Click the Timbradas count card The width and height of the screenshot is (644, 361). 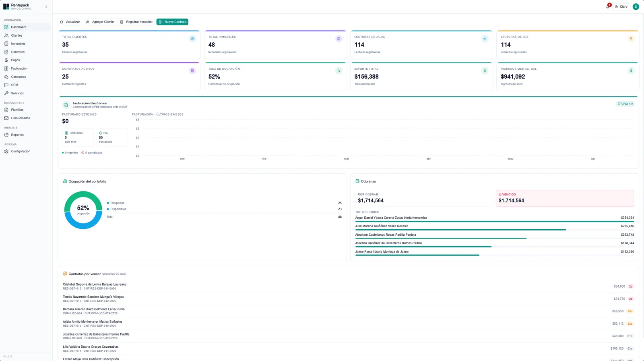pos(78,137)
